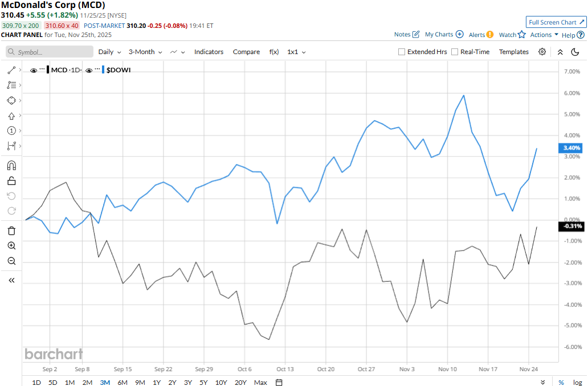This screenshot has width=588, height=386.
Task: Click the Symbol search input field
Action: (x=50, y=52)
